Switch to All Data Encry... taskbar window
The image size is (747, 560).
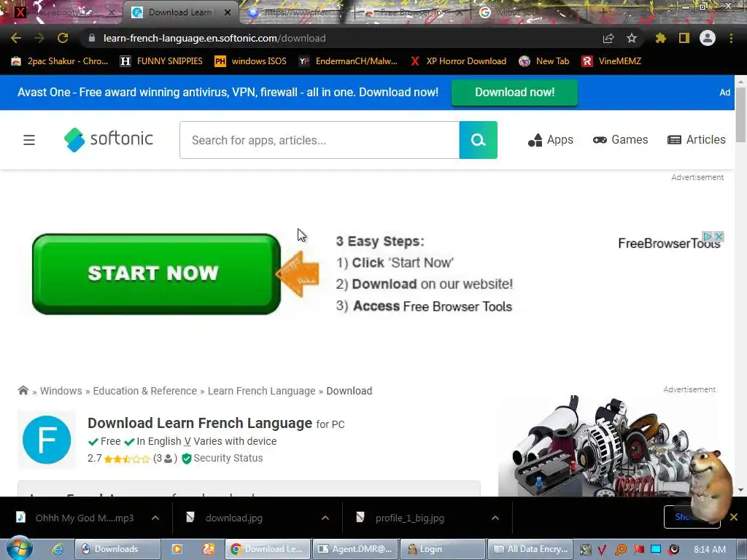click(x=529, y=549)
